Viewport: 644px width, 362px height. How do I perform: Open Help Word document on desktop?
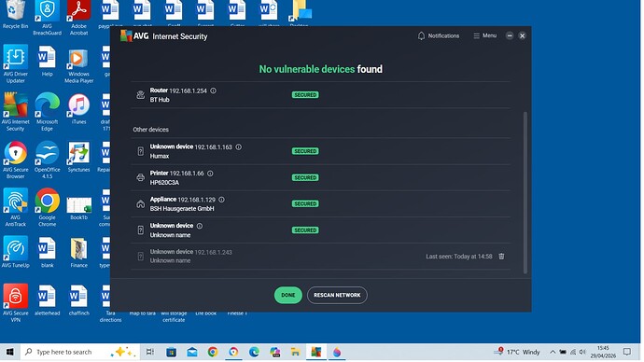tap(47, 61)
